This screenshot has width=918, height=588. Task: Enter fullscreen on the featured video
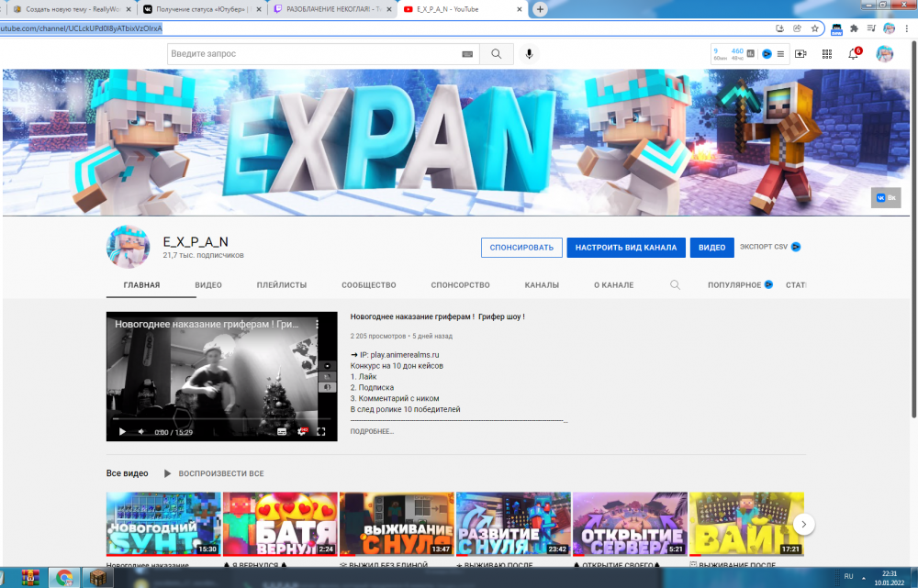pyautogui.click(x=320, y=432)
